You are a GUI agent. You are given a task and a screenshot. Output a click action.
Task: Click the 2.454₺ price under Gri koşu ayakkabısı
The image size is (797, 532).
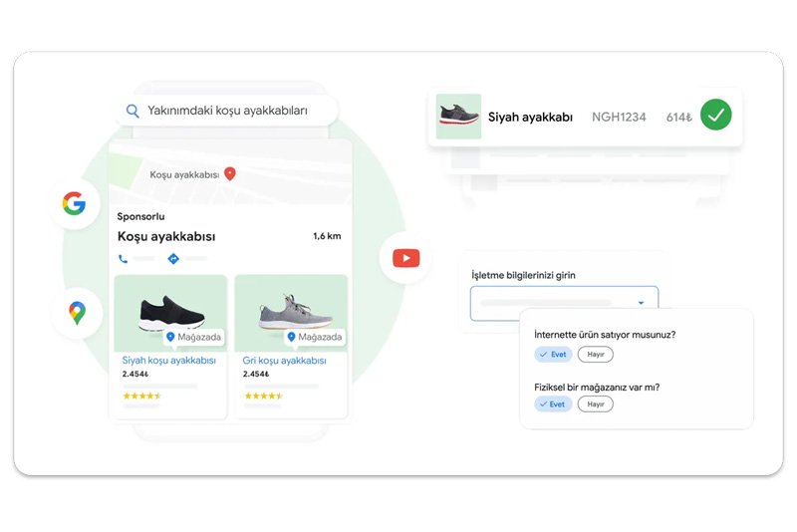(256, 374)
